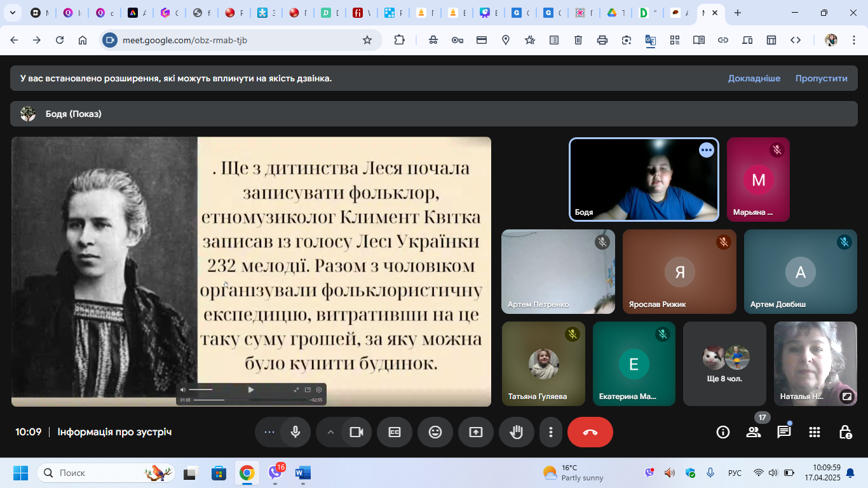Open host controls lock icon
This screenshot has width=868, height=488.
845,432
